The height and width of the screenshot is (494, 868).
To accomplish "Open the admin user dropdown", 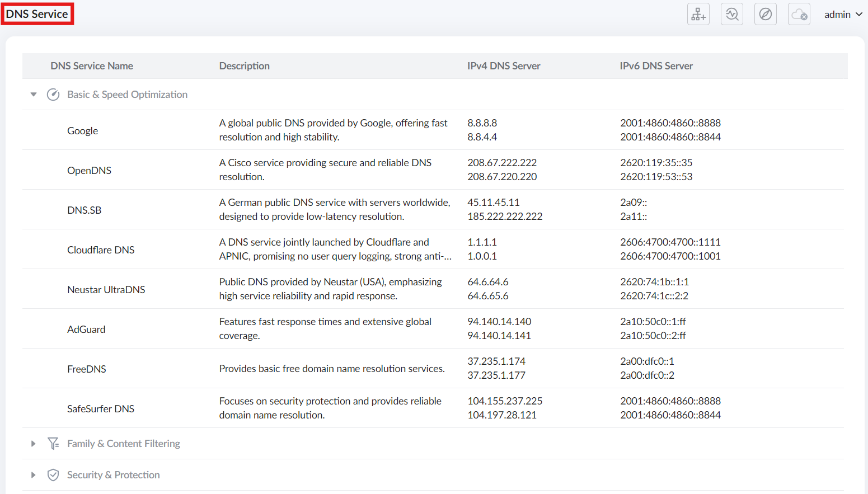I will [x=843, y=15].
